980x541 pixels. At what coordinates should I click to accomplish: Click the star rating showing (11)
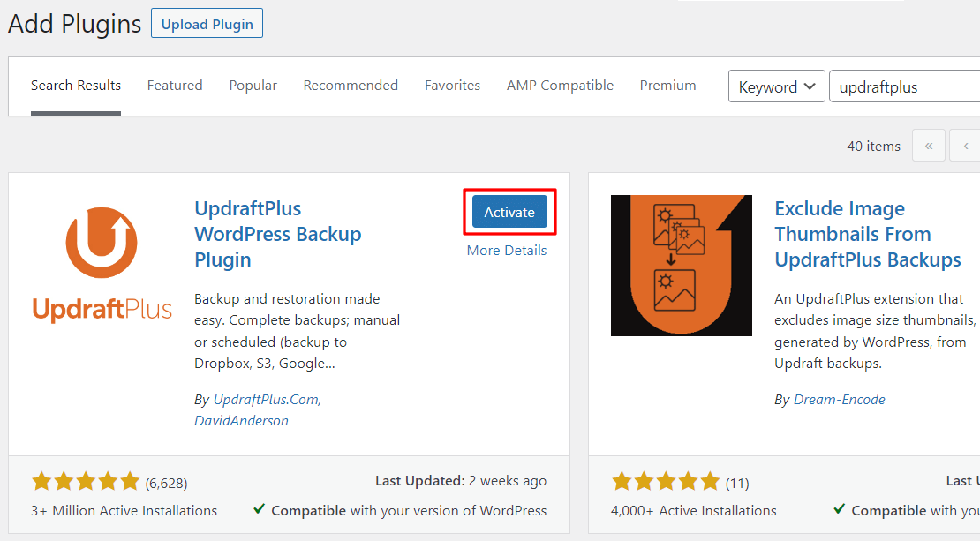666,481
